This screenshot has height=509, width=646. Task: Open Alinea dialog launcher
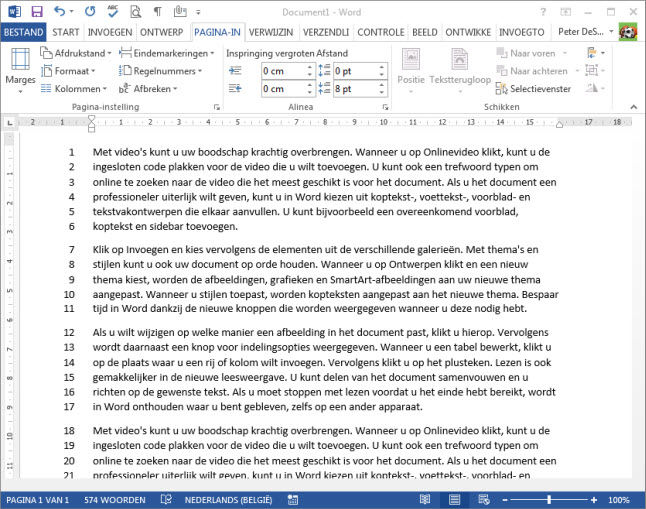coord(385,107)
